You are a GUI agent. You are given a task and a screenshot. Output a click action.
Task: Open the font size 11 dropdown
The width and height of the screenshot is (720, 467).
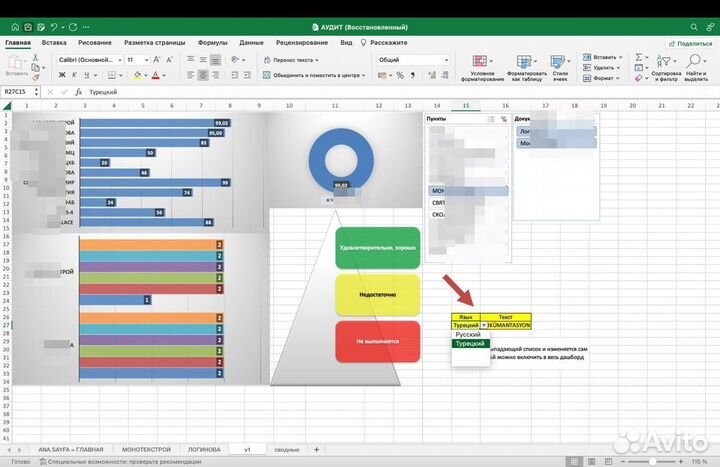(x=146, y=60)
